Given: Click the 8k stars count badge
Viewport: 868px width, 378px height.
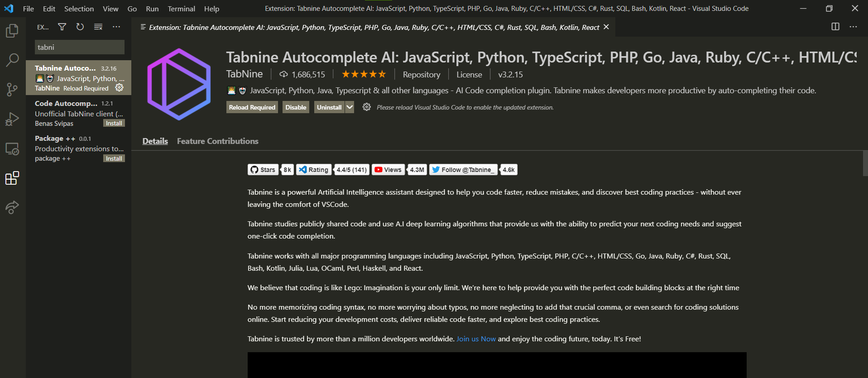Looking at the screenshot, I should pyautogui.click(x=287, y=170).
